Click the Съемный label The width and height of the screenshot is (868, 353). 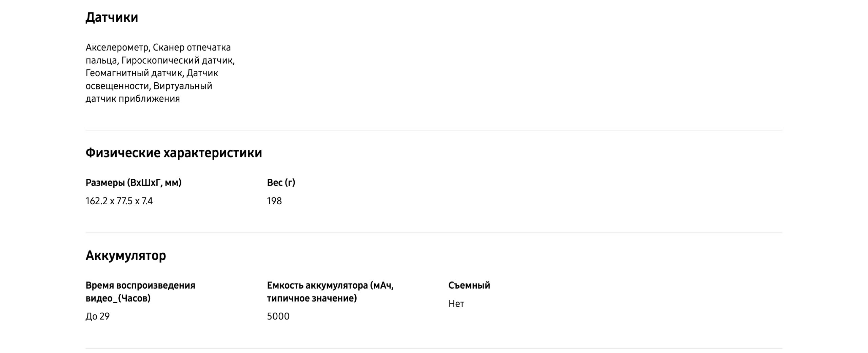469,285
